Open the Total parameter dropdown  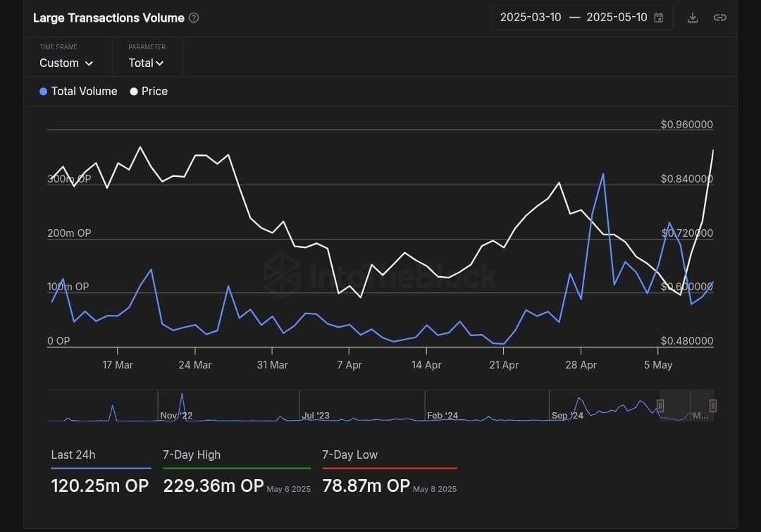click(146, 63)
